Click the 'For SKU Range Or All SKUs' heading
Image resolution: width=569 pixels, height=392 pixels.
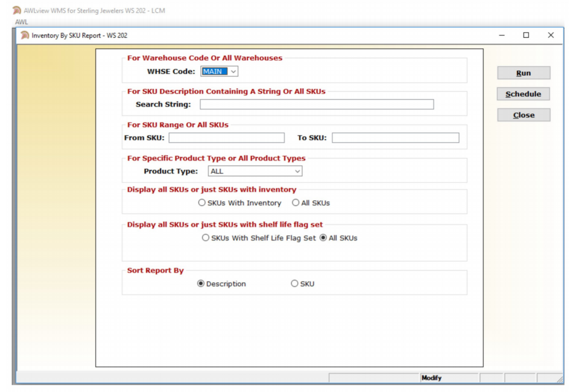178,125
